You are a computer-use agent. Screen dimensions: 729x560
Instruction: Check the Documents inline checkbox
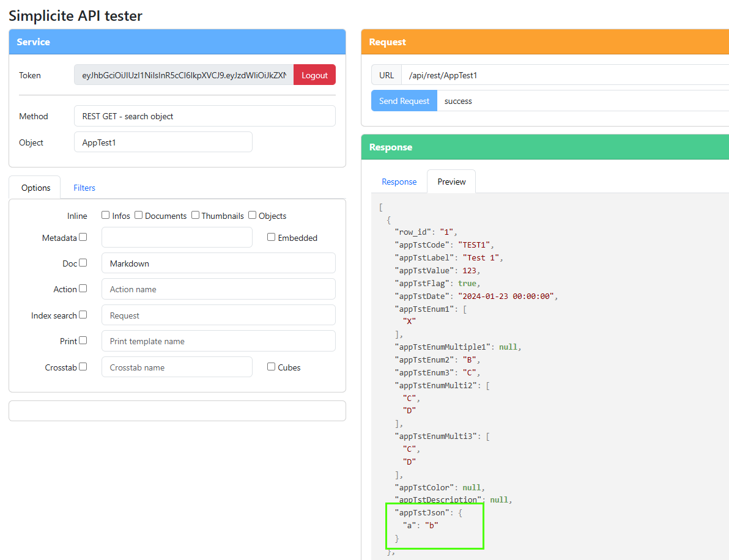pos(139,215)
